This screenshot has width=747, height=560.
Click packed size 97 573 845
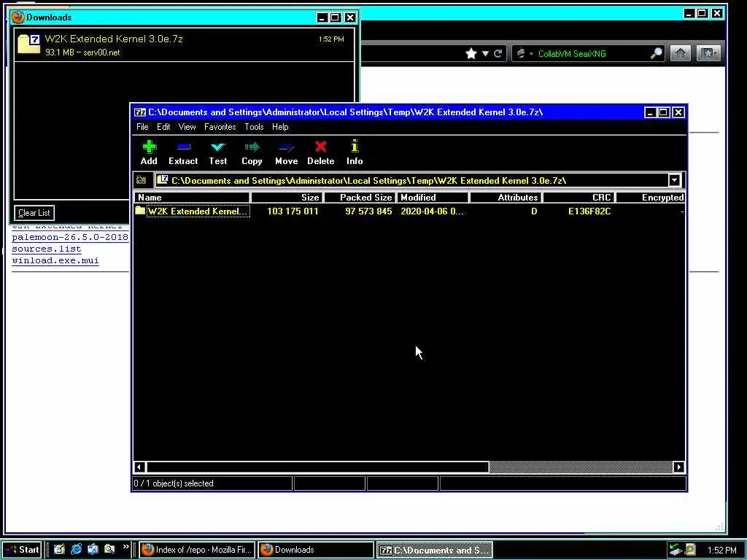click(x=368, y=211)
